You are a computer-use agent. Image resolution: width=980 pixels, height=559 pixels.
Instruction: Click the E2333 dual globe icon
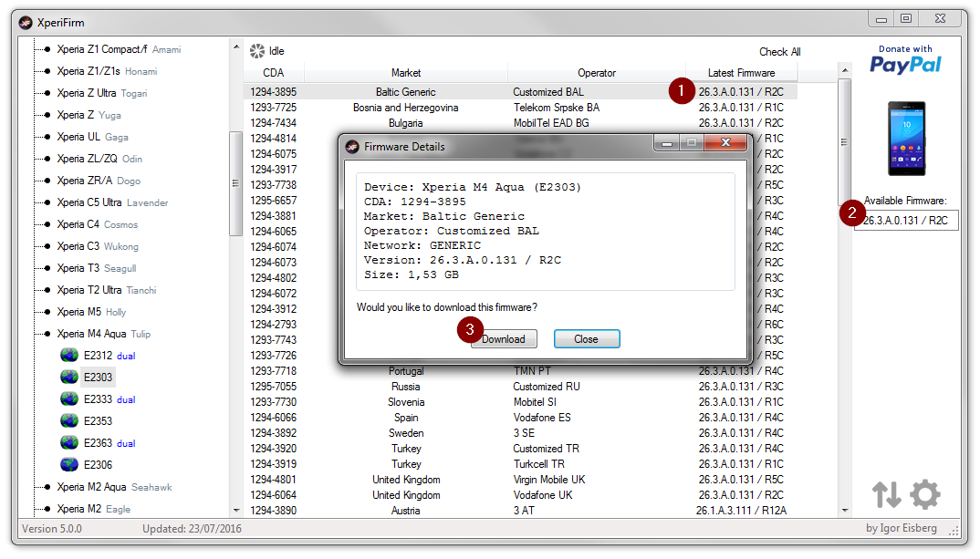[69, 399]
